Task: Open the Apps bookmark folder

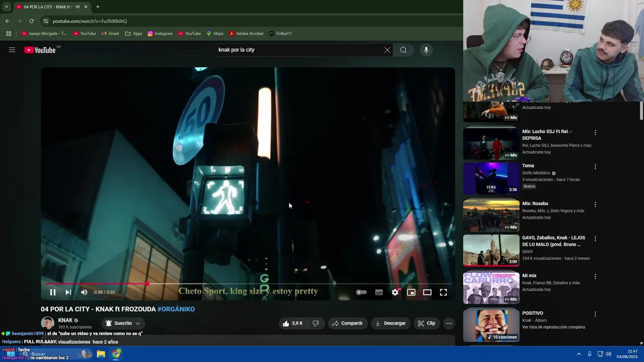Action: pyautogui.click(x=134, y=34)
